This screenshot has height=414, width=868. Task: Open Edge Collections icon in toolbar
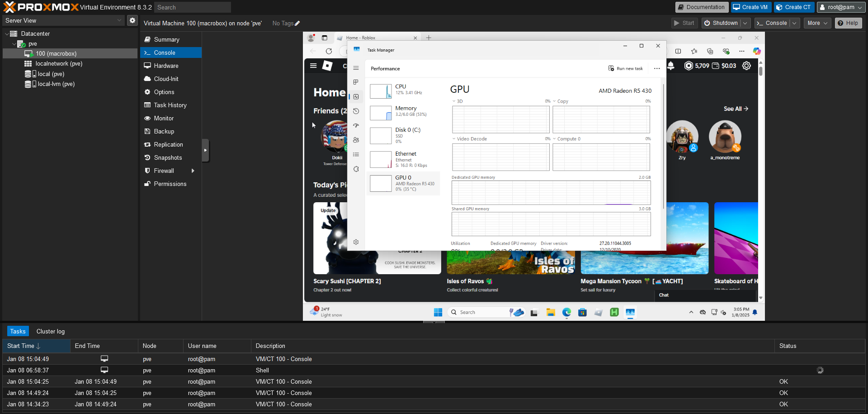point(710,52)
